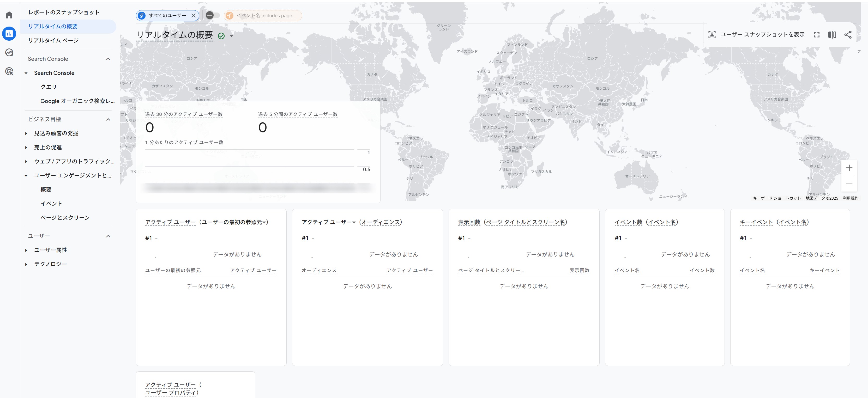
Task: Collapse the ビジネス目標 section
Action: coord(69,119)
